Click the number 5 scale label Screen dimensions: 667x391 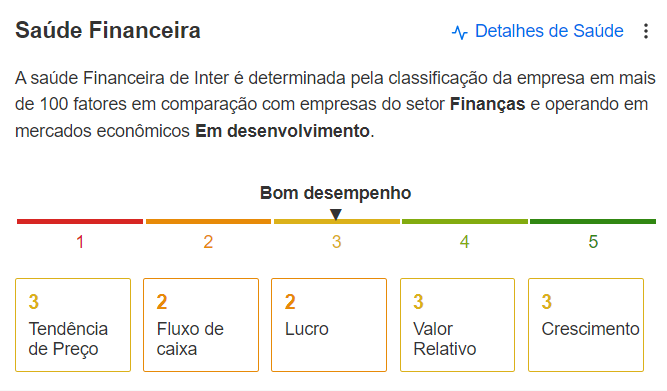tap(593, 242)
